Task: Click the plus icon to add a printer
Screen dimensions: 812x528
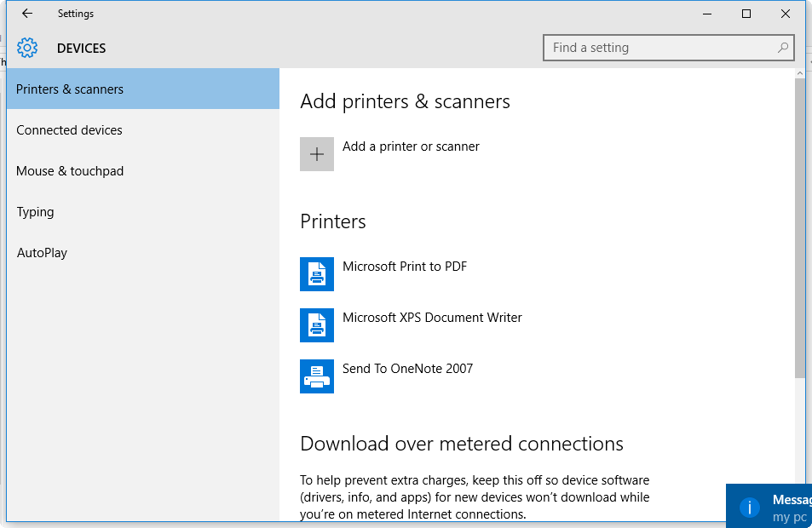Action: tap(316, 154)
